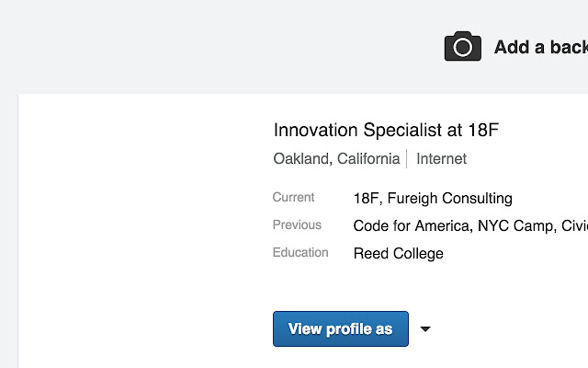The height and width of the screenshot is (368, 588).
Task: Edit headline 'Innovation Specialist at 18F'
Action: [386, 130]
